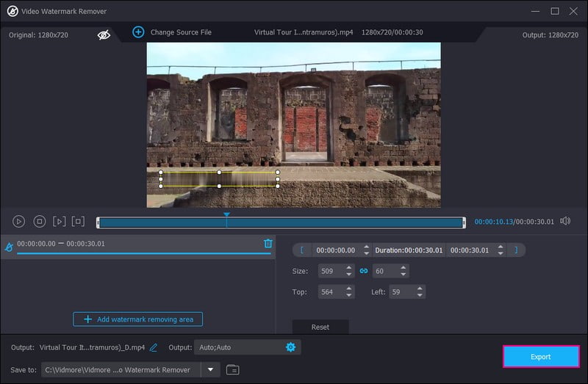
Task: Toggle the aspect ratio lock link icon
Action: point(363,271)
